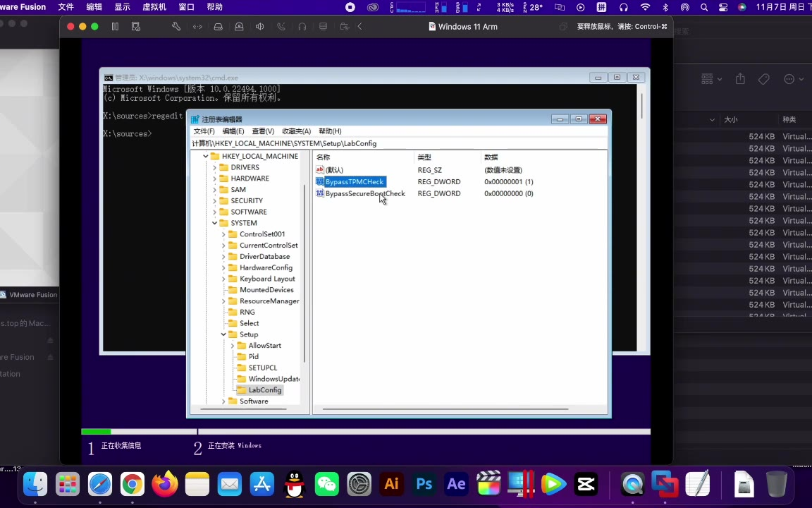Open VMware settings wrench icon

[x=176, y=26]
